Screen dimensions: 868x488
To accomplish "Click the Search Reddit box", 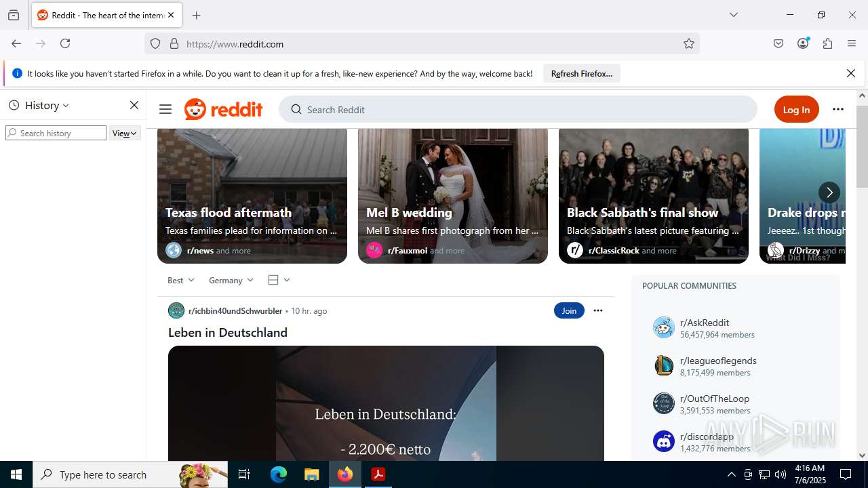I will tap(518, 109).
